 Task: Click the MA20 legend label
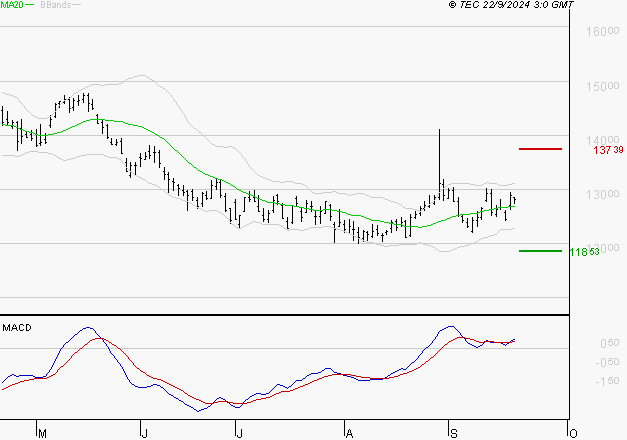12,5
